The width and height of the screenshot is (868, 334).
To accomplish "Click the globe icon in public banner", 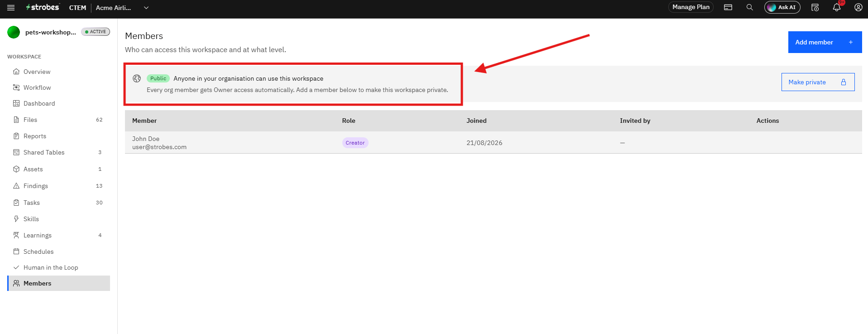I will point(137,78).
